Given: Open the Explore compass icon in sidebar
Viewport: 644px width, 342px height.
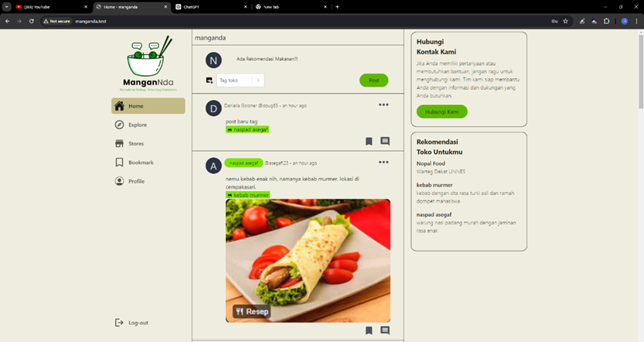Looking at the screenshot, I should coord(119,125).
